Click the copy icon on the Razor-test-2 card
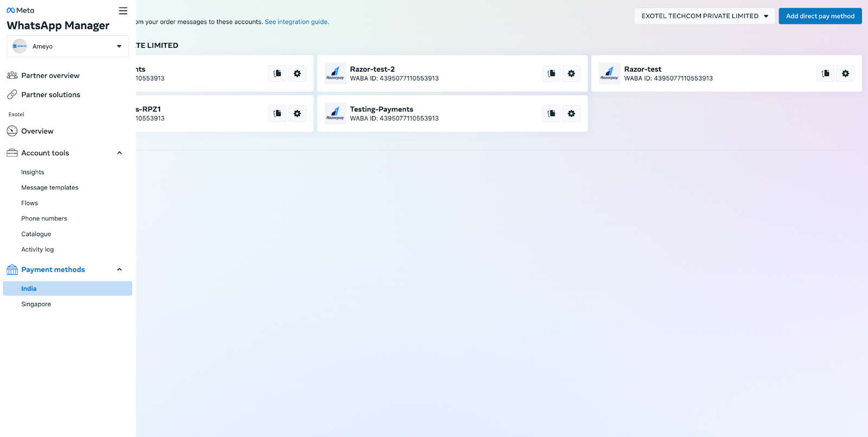 coord(551,73)
